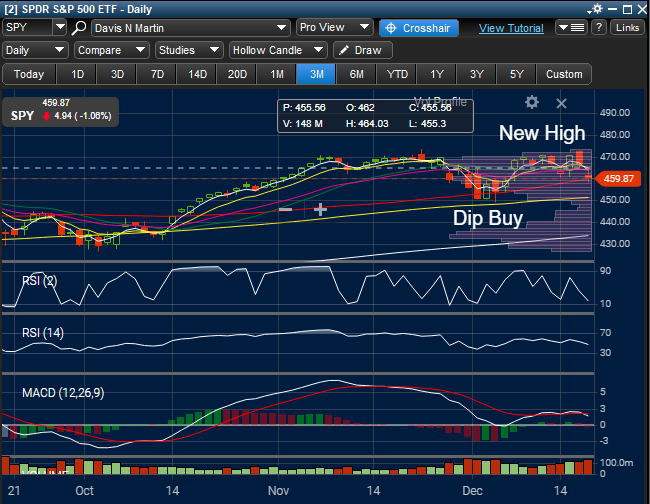650x504 pixels.
Task: Select the 3D time range
Action: pos(117,74)
